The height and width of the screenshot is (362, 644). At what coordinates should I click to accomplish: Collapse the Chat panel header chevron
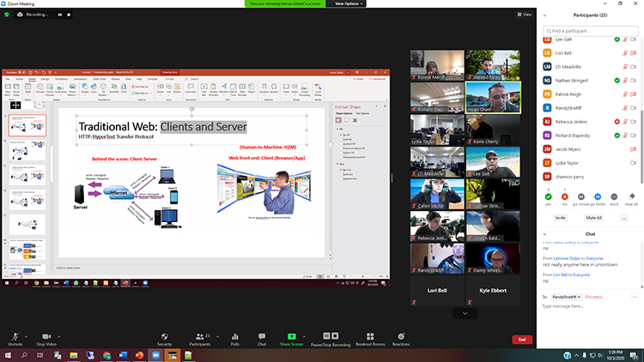(x=544, y=234)
